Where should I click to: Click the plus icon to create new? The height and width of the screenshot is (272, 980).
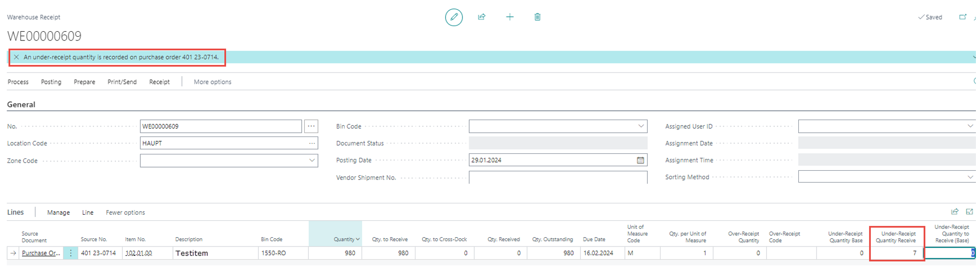[x=509, y=17]
